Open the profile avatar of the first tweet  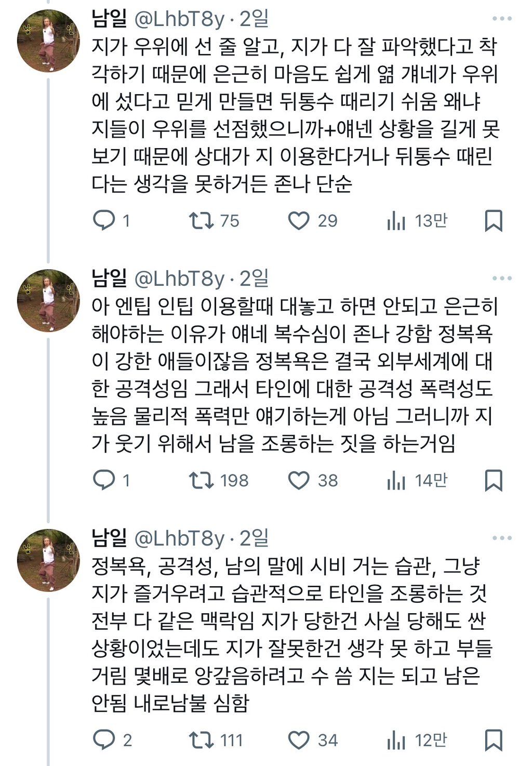[x=48, y=41]
